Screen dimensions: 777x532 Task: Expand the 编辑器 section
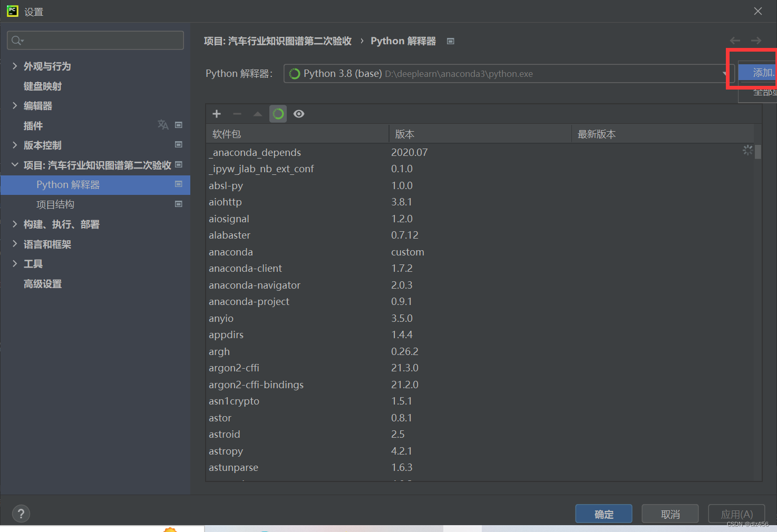pos(15,105)
